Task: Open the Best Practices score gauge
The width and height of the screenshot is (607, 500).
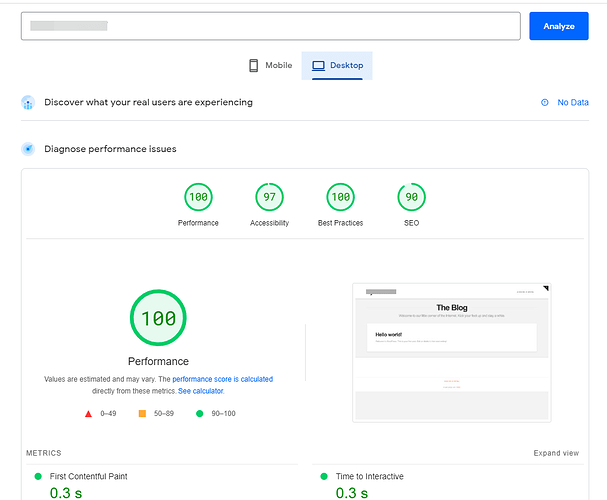Action: 340,197
